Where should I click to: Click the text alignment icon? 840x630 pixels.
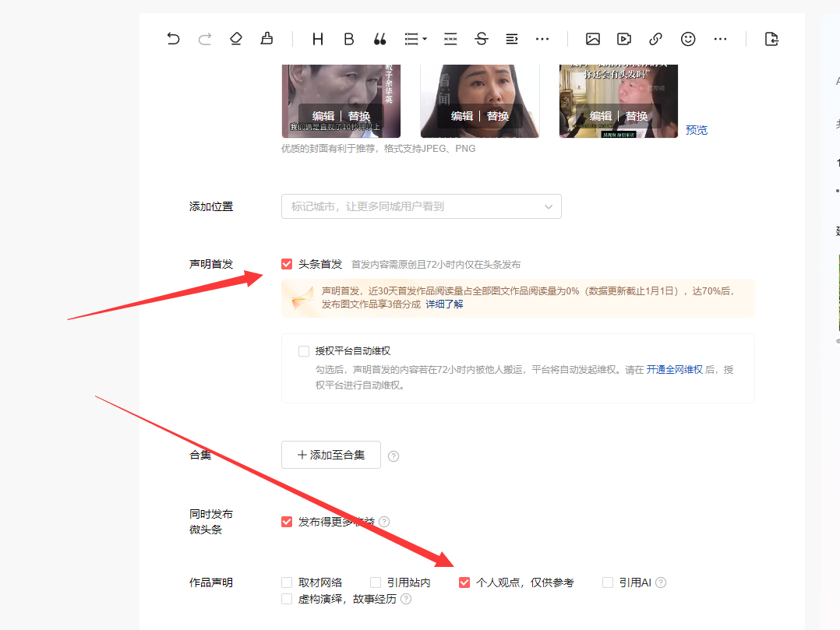click(x=512, y=38)
